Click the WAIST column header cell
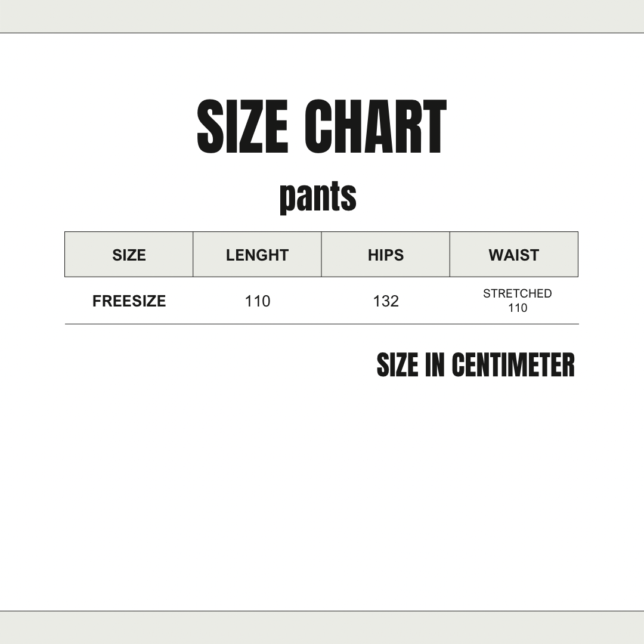 pos(514,255)
